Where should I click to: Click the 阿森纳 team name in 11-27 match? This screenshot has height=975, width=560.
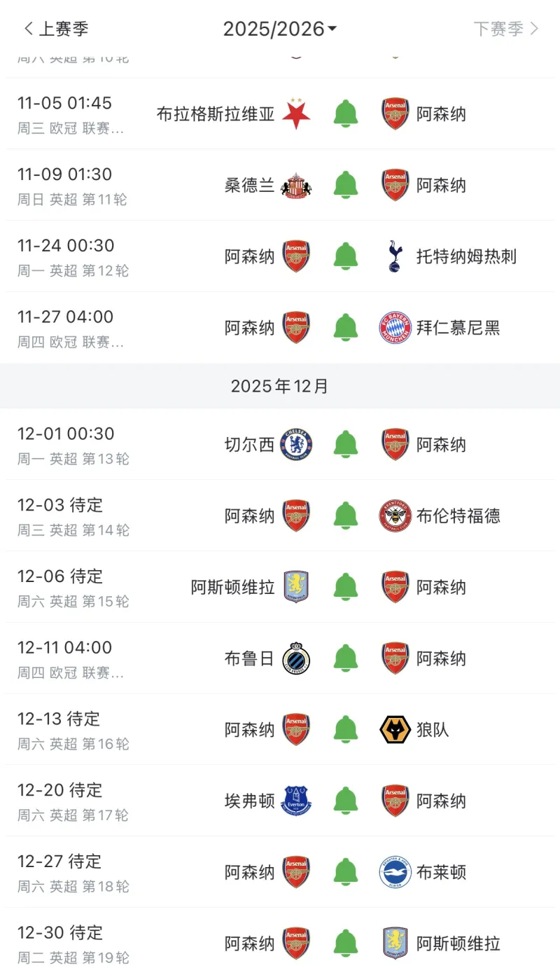point(250,328)
